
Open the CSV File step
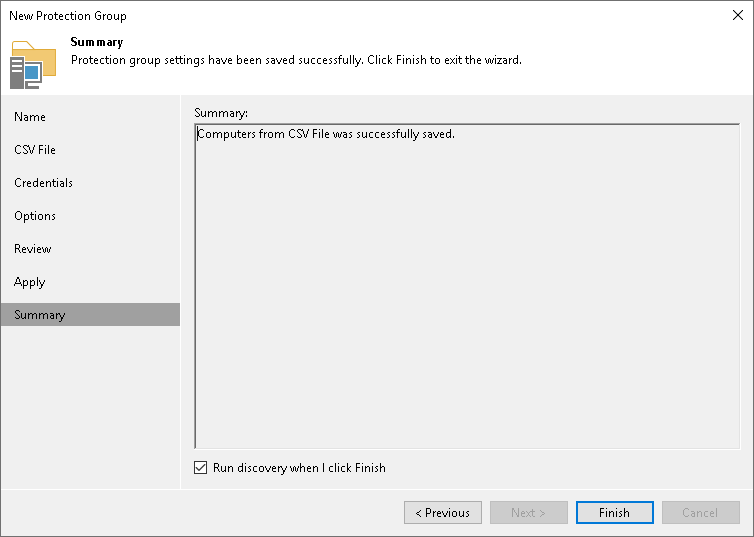tap(35, 150)
